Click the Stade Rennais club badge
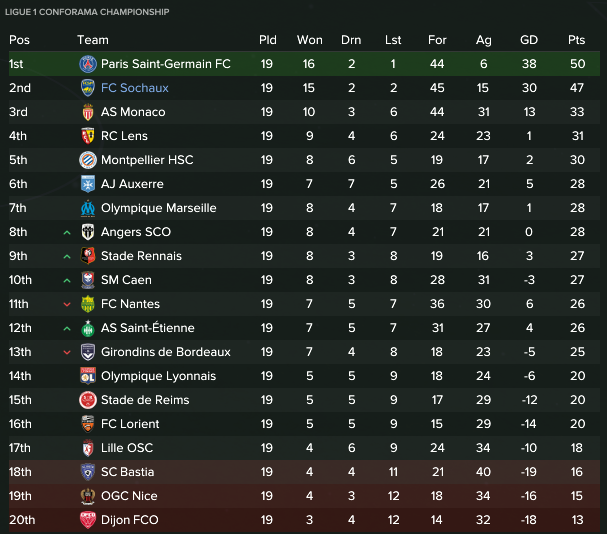607x534 pixels. point(88,256)
